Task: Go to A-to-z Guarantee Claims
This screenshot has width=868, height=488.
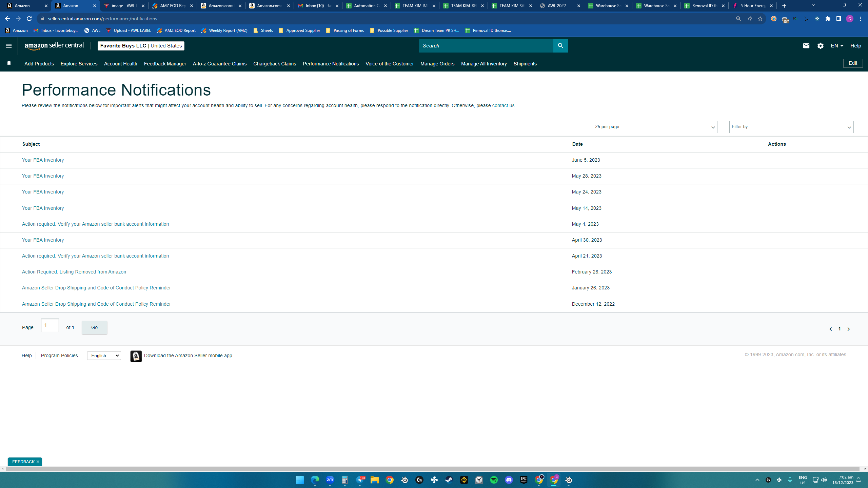Action: tap(220, 64)
